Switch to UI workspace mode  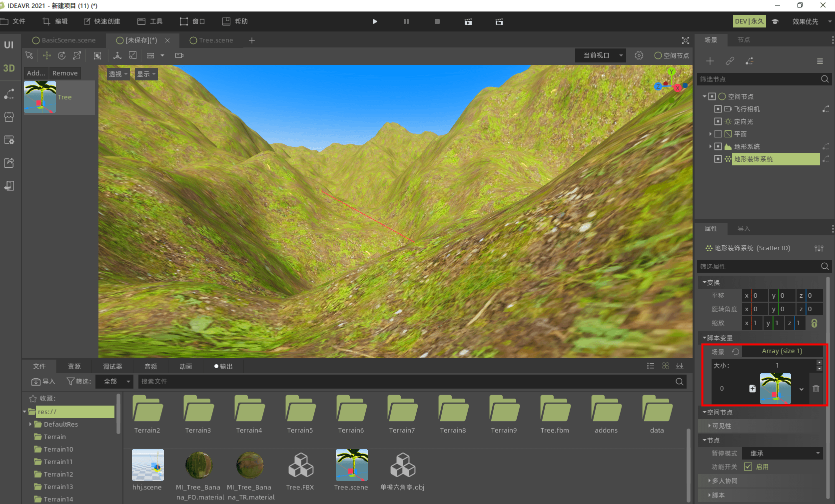pyautogui.click(x=9, y=45)
